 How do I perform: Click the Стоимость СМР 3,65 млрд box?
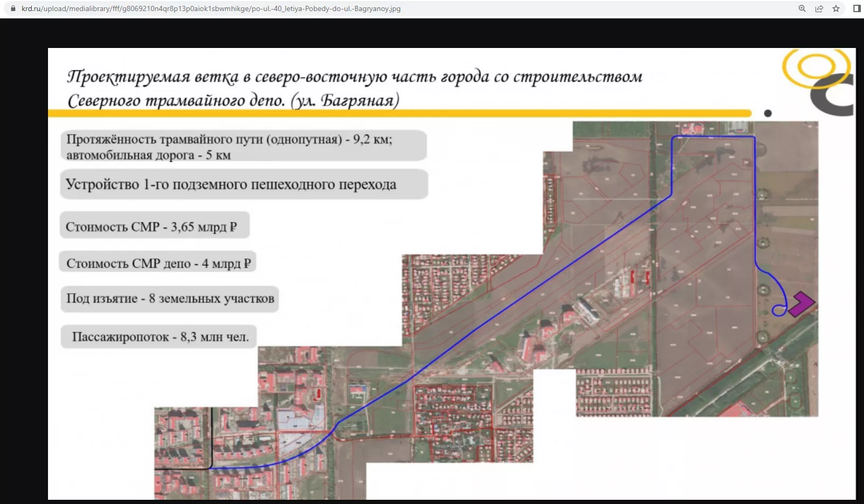(x=153, y=226)
